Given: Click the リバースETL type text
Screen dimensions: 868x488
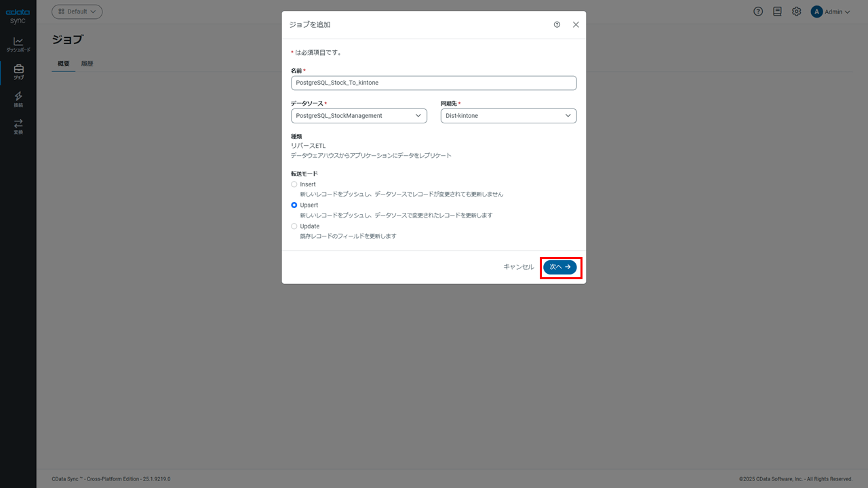Looking at the screenshot, I should coord(308,146).
